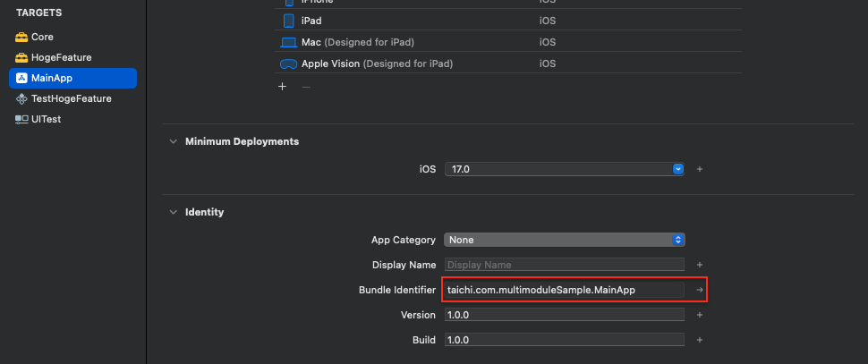The image size is (868, 364).
Task: Add a minimum deployment condition with plus
Action: [700, 169]
